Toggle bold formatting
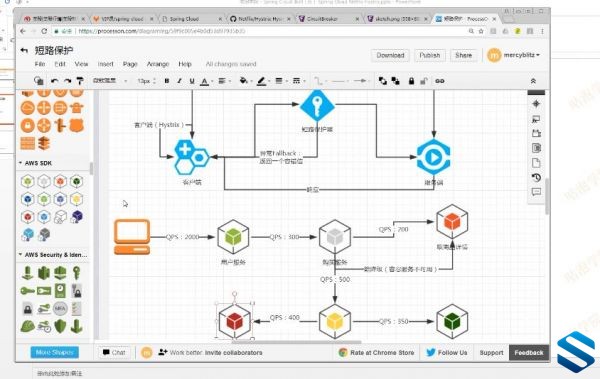This screenshot has height=379, width=600. coord(167,81)
